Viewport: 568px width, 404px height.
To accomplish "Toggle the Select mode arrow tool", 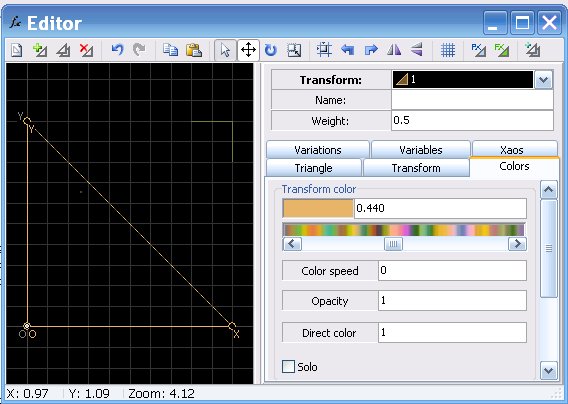I will [x=225, y=50].
